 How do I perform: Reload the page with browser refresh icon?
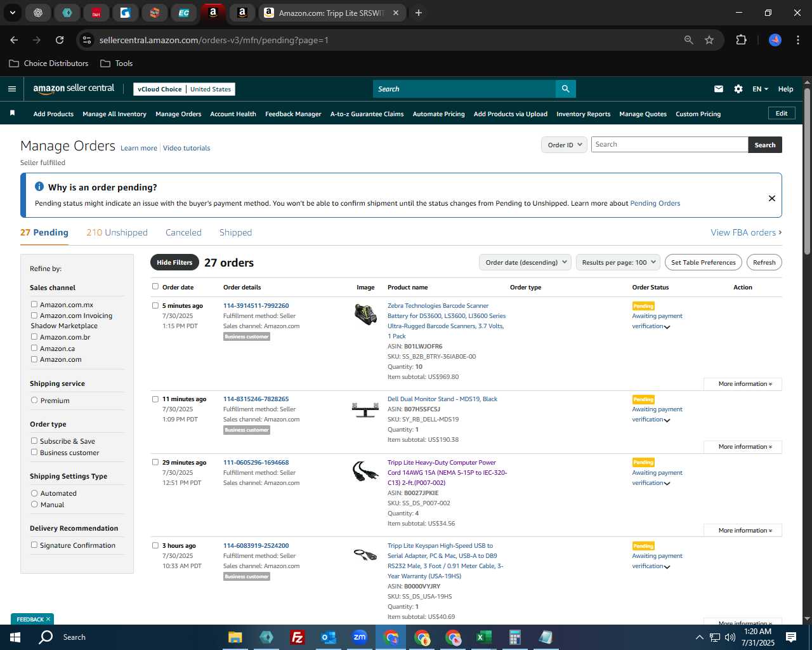click(60, 40)
